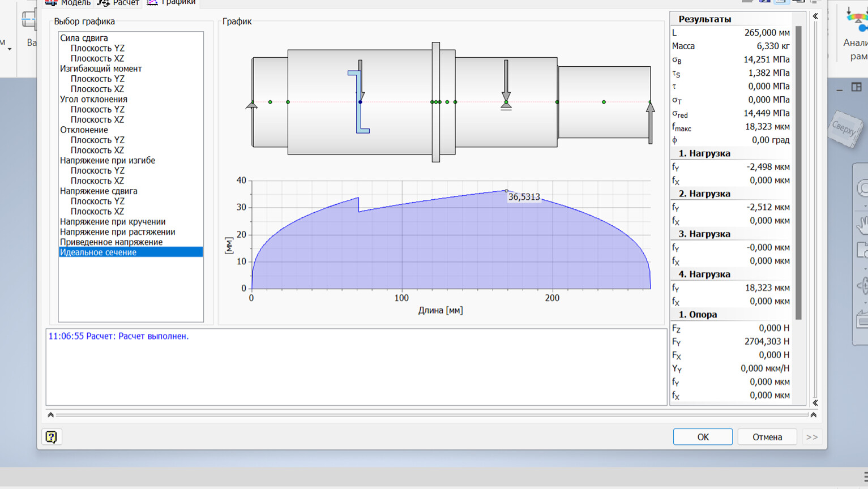Viewport: 868px width, 489px height.
Task: Select the pan hand tool in navigation bar
Action: click(862, 225)
